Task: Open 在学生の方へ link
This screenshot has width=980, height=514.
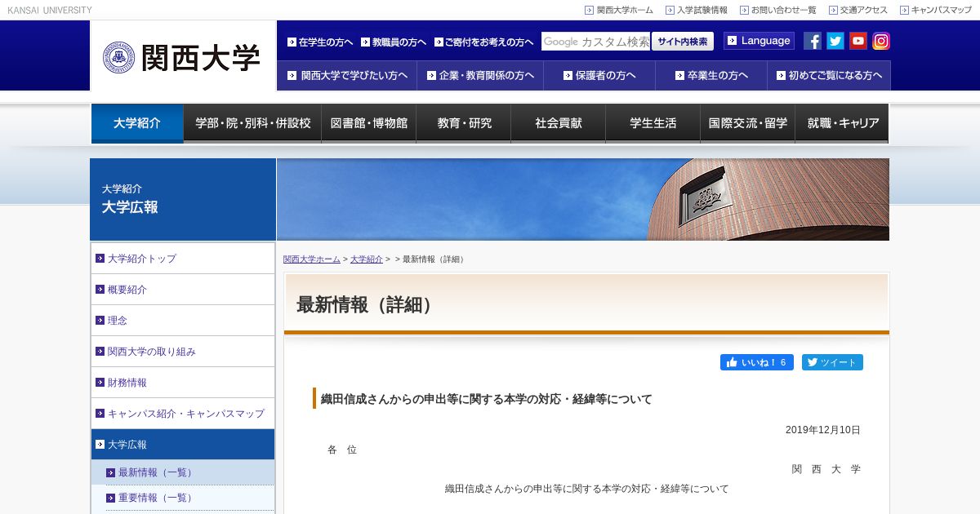Action: [320, 42]
